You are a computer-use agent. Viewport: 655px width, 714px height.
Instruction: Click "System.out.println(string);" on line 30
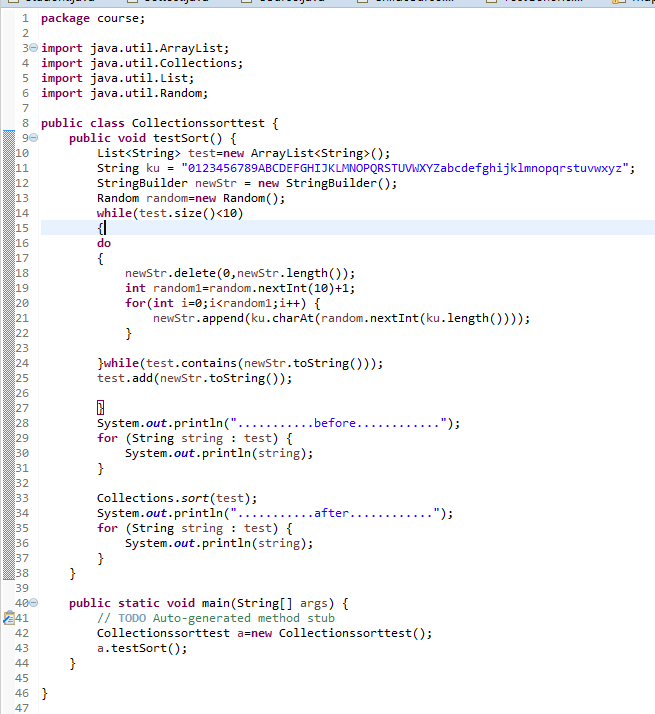tap(219, 454)
